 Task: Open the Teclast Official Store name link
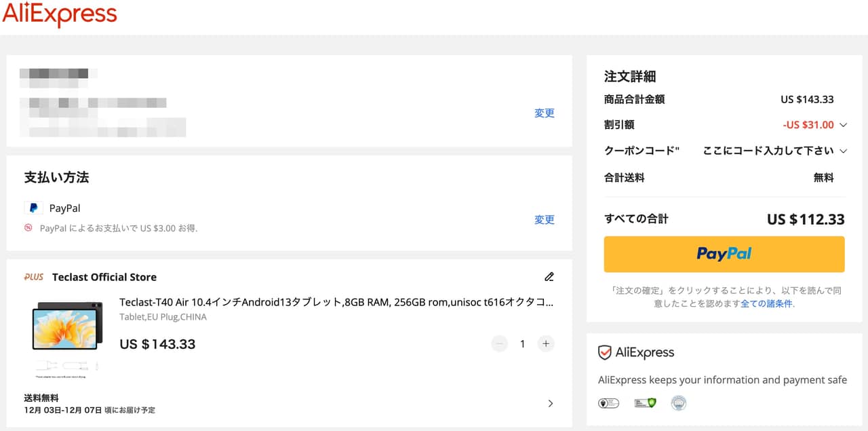pyautogui.click(x=104, y=277)
